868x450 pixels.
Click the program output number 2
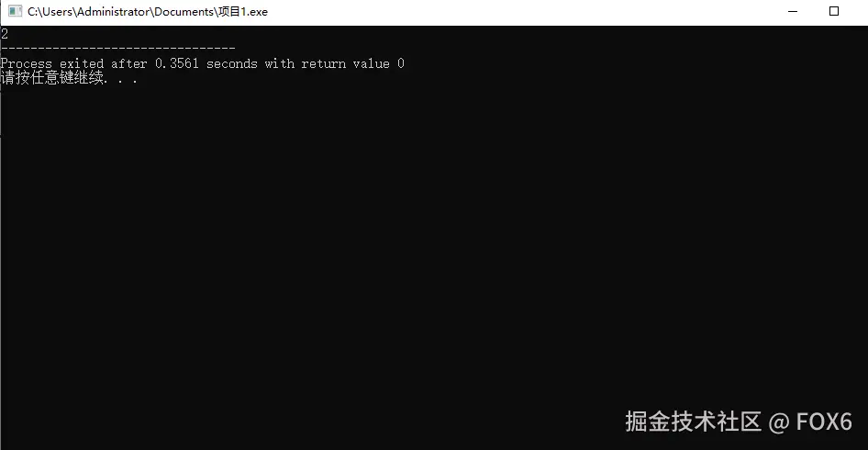5,34
